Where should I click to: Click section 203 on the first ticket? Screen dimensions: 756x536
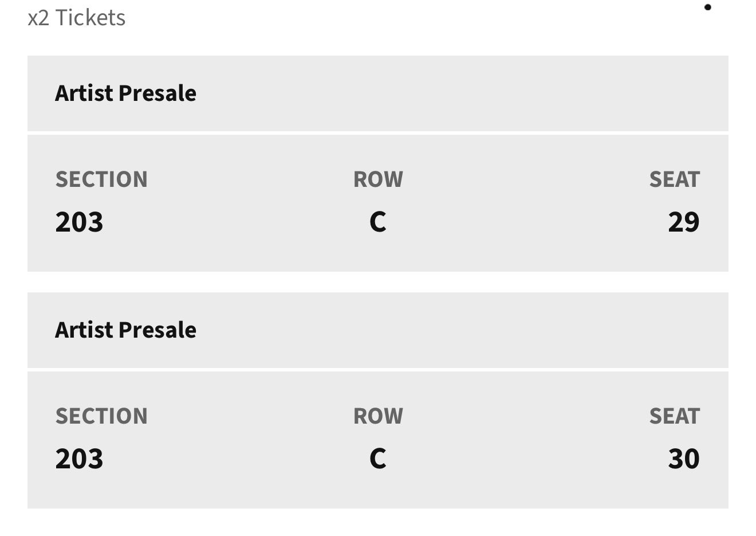(x=79, y=222)
